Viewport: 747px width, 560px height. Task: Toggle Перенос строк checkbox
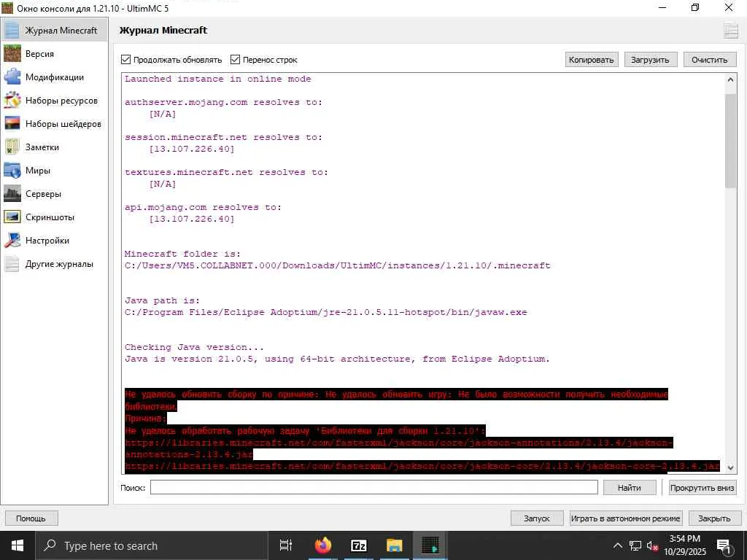click(x=235, y=60)
